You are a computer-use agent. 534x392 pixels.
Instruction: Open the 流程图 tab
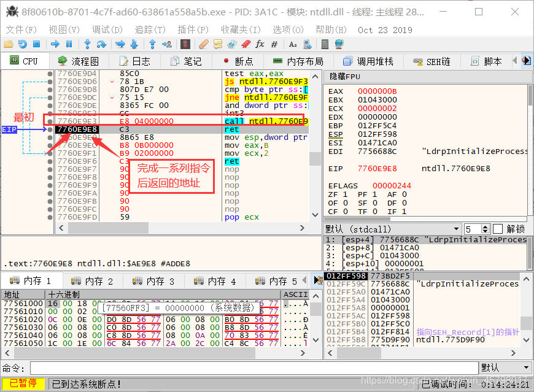[79, 61]
